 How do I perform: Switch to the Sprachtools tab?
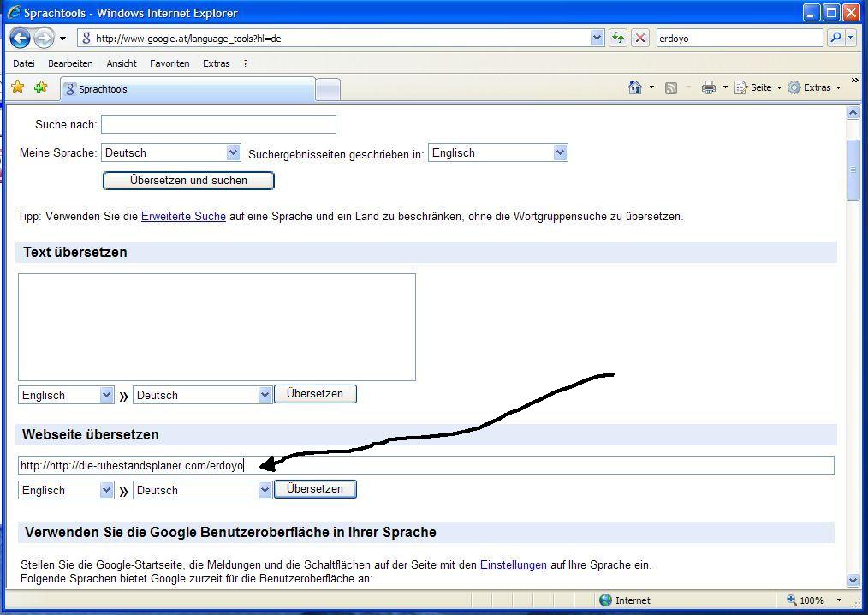187,89
